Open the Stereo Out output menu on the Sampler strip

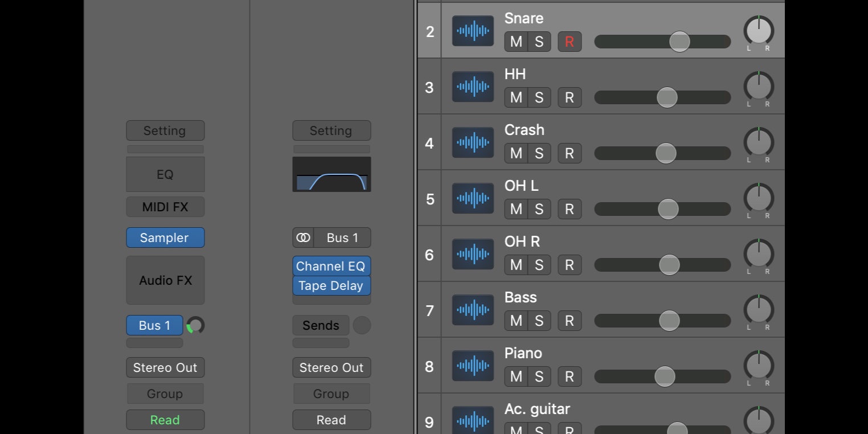tap(165, 367)
